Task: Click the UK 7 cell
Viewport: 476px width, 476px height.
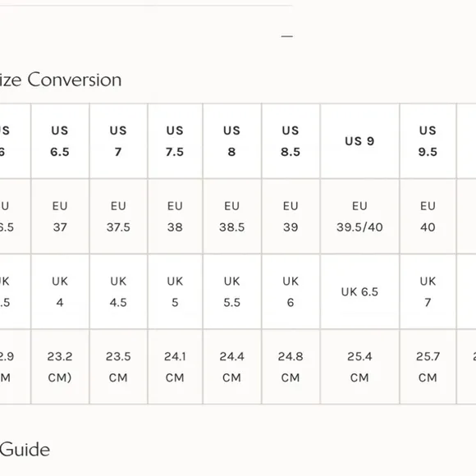Action: 428,291
